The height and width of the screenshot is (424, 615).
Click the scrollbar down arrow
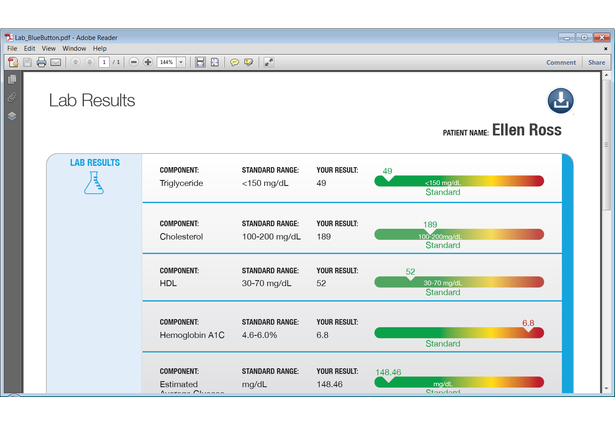click(x=607, y=388)
